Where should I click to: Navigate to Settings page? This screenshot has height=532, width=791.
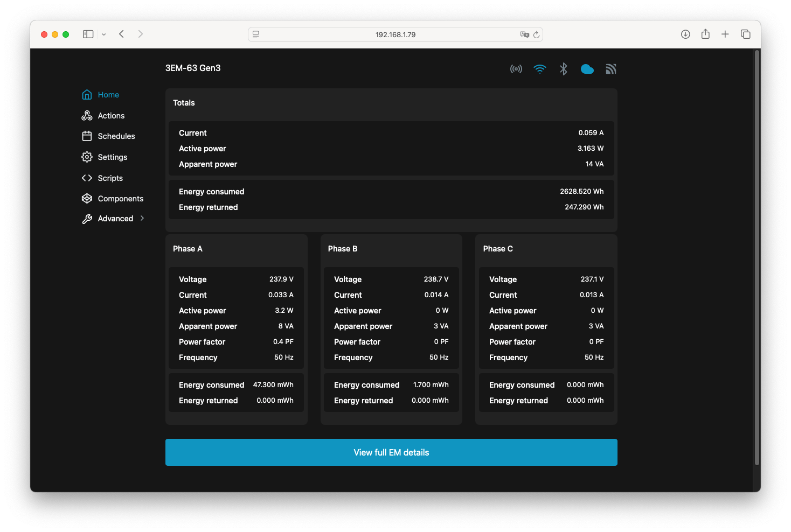point(112,157)
